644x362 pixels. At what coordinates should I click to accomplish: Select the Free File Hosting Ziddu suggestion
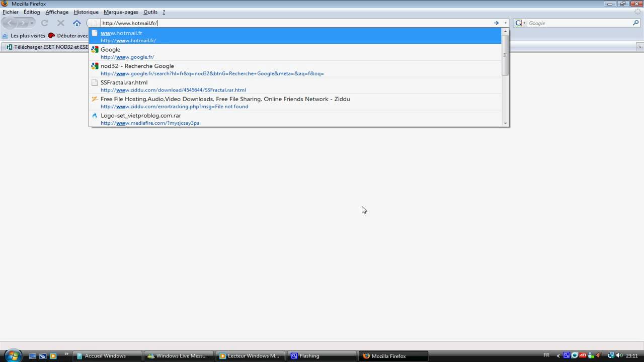(295, 103)
